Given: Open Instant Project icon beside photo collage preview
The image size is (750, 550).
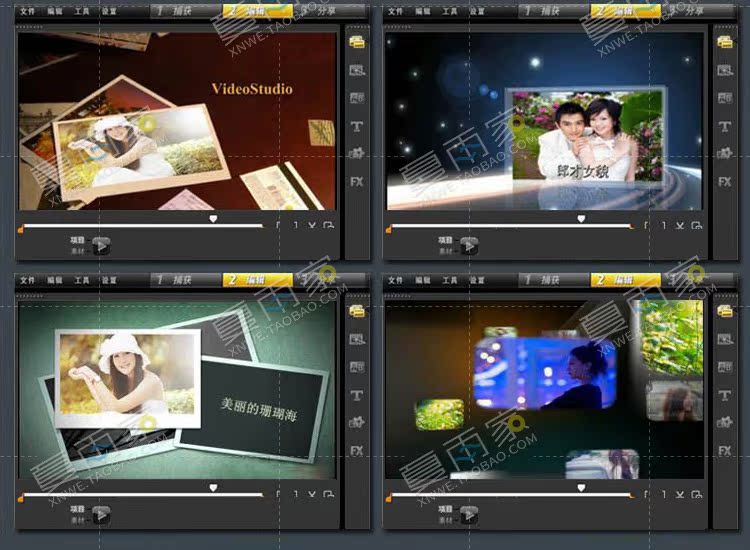Looking at the screenshot, I should 725,340.
